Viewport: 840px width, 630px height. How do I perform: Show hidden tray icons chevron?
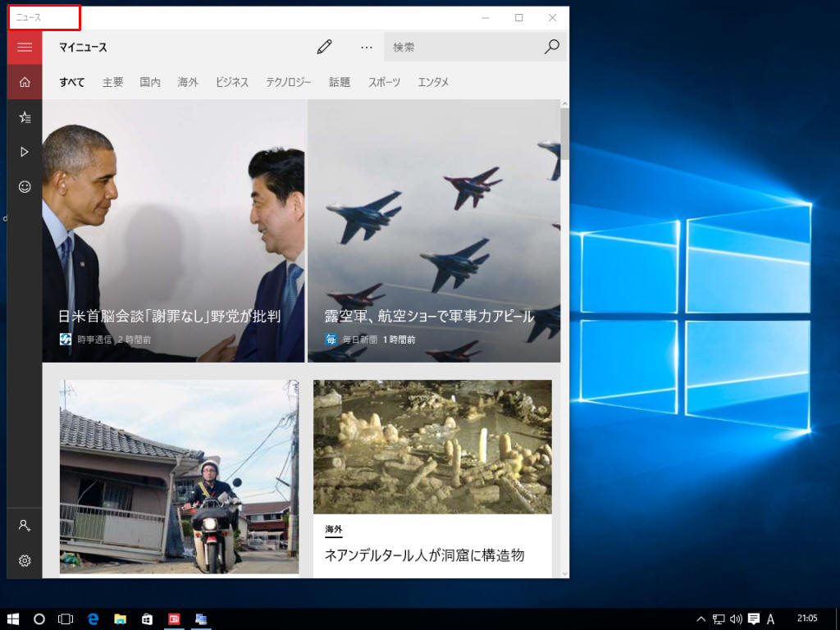click(x=701, y=619)
